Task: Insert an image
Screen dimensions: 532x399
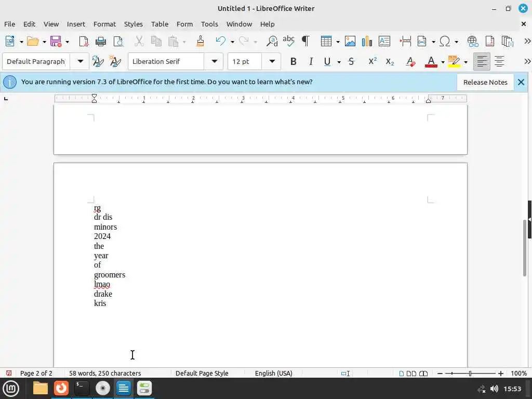Action: [350, 41]
